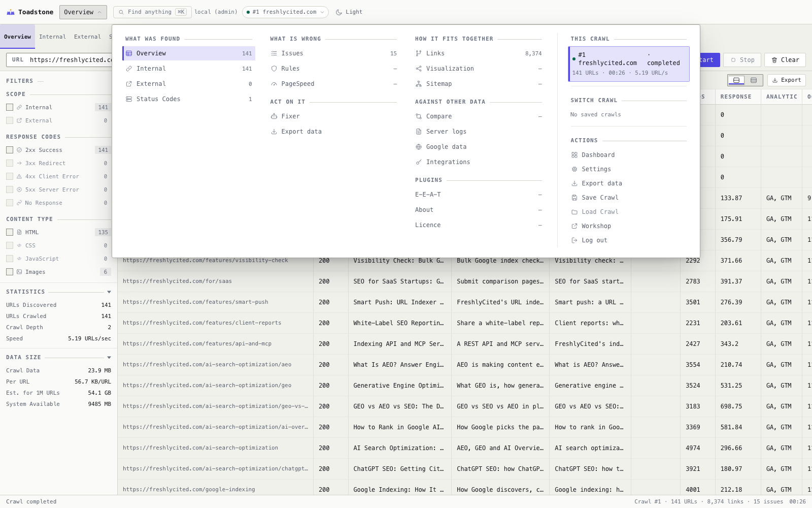
Task: Click the Fixer icon
Action: 274,116
